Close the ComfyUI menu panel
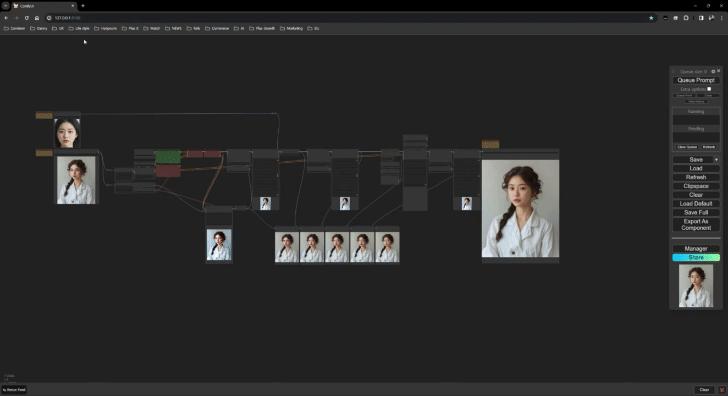 point(719,71)
